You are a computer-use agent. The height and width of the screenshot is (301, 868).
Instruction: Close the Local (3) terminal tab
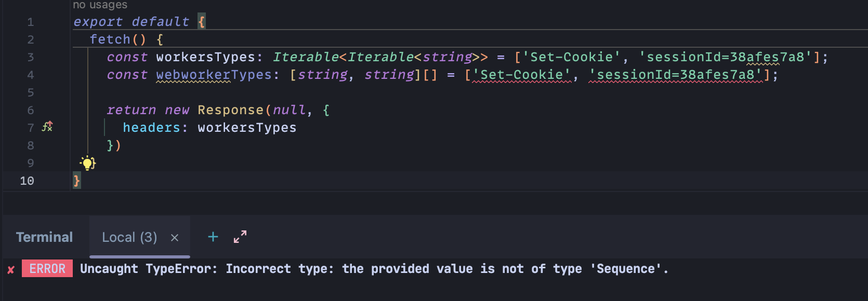click(x=175, y=237)
